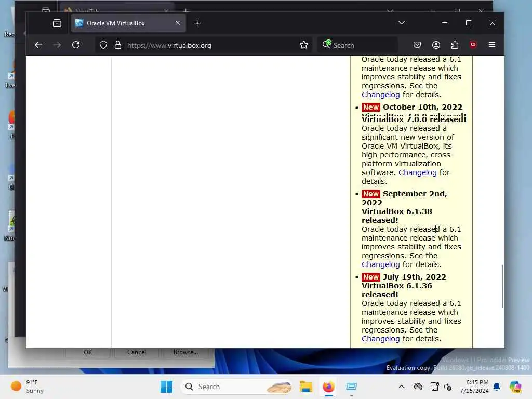Open the weather widget showing 91°F Sunny
The height and width of the screenshot is (399, 532).
click(x=27, y=387)
